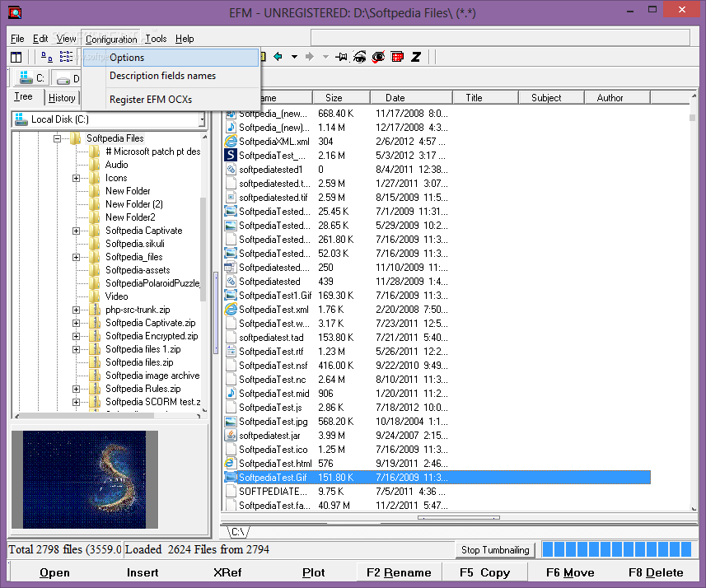706x588 pixels.
Task: Switch to list view toolbar button
Action: pyautogui.click(x=66, y=57)
